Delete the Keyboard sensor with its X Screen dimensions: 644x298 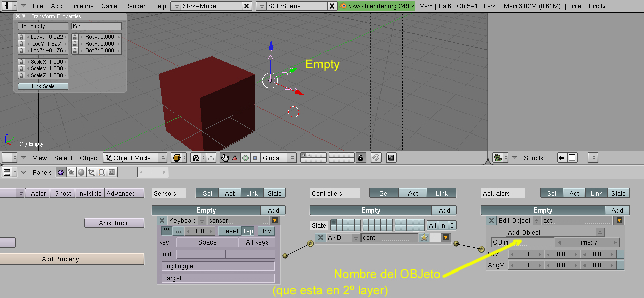pos(162,221)
